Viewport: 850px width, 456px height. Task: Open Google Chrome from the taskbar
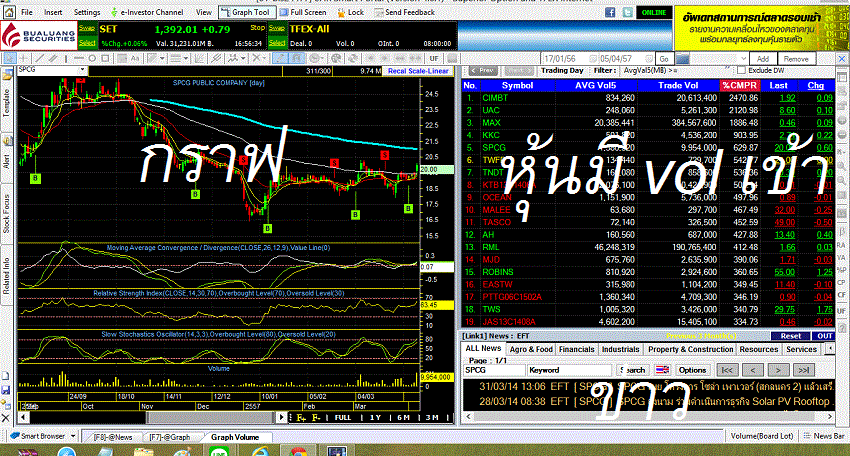tap(298, 451)
